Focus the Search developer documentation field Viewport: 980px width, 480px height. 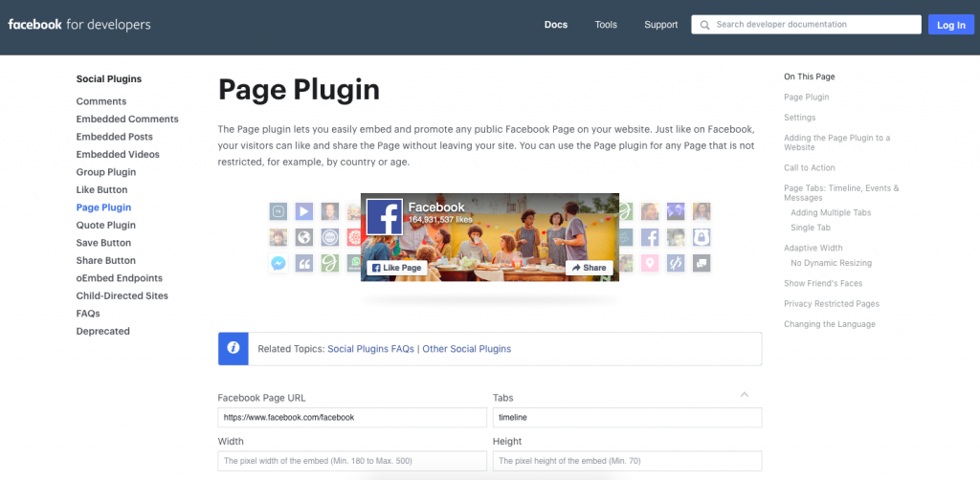coord(806,24)
